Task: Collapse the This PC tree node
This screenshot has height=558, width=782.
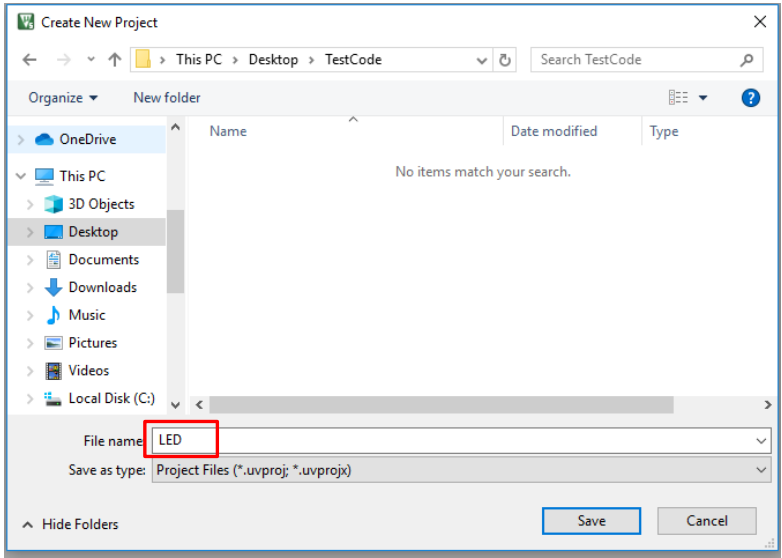Action: click(21, 176)
